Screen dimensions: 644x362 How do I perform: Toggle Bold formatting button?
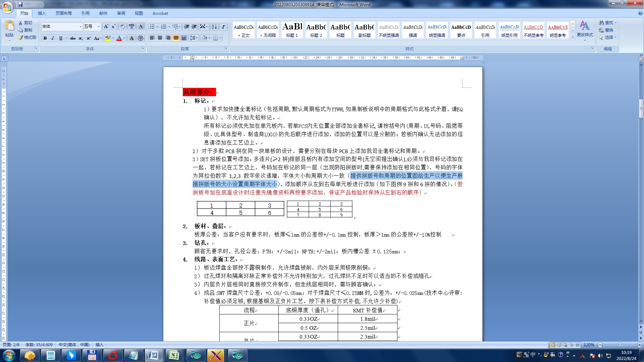click(x=45, y=38)
